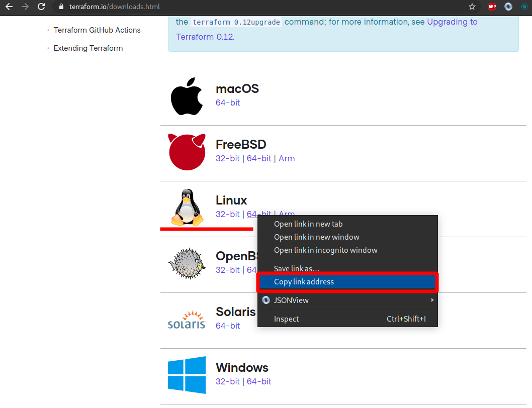532x408 pixels.
Task: Go back with the browser back arrow
Action: click(x=9, y=7)
